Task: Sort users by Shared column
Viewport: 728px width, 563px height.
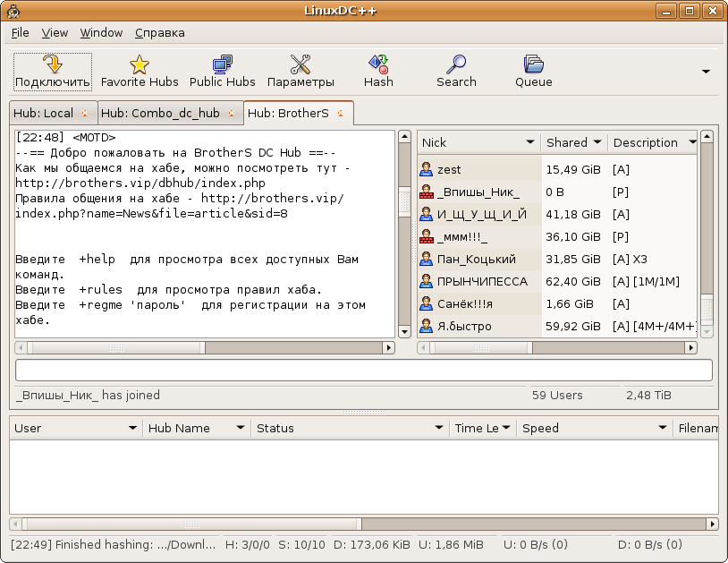Action: coord(573,142)
